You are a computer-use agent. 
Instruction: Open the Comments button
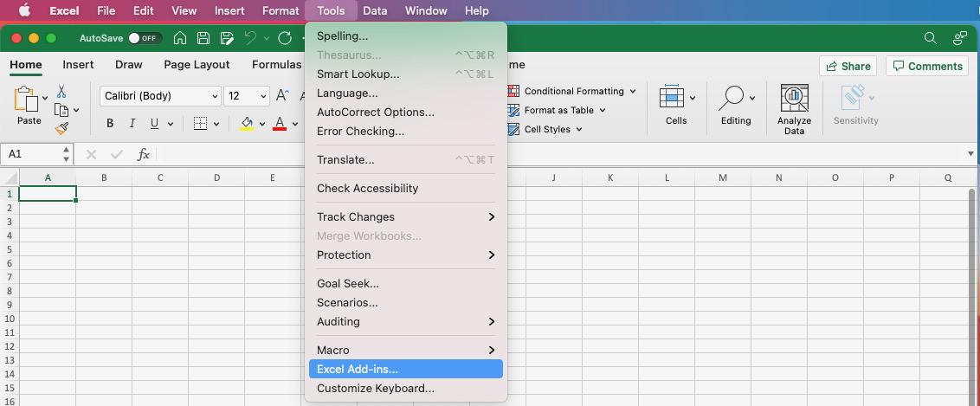tap(927, 66)
